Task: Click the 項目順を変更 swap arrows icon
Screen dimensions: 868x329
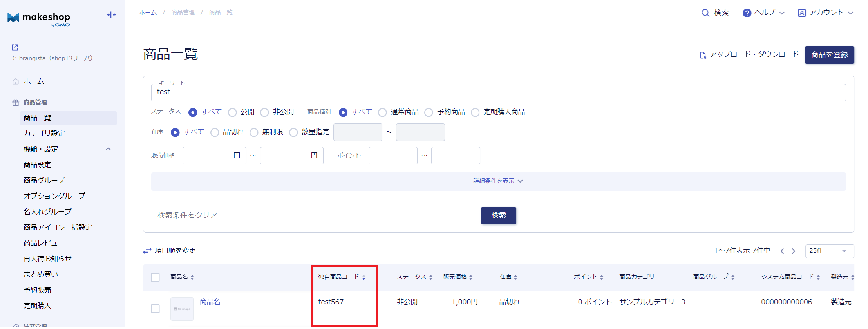Action: (147, 251)
